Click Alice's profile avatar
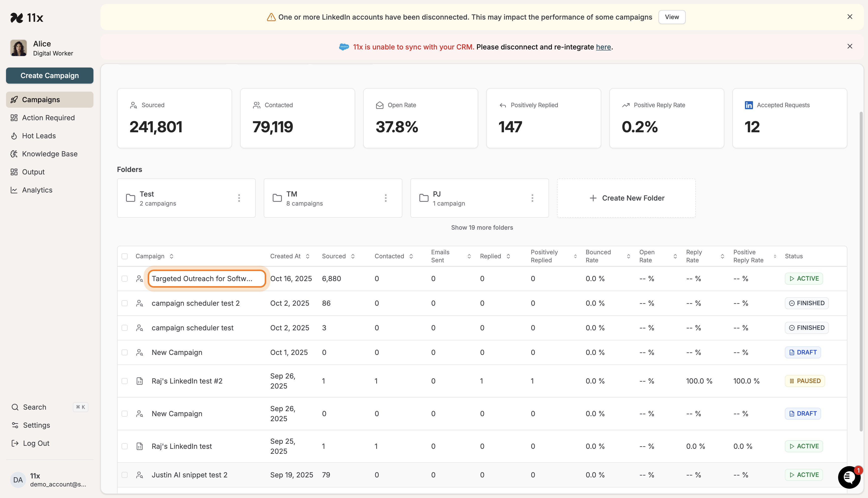This screenshot has width=868, height=498. [18, 48]
